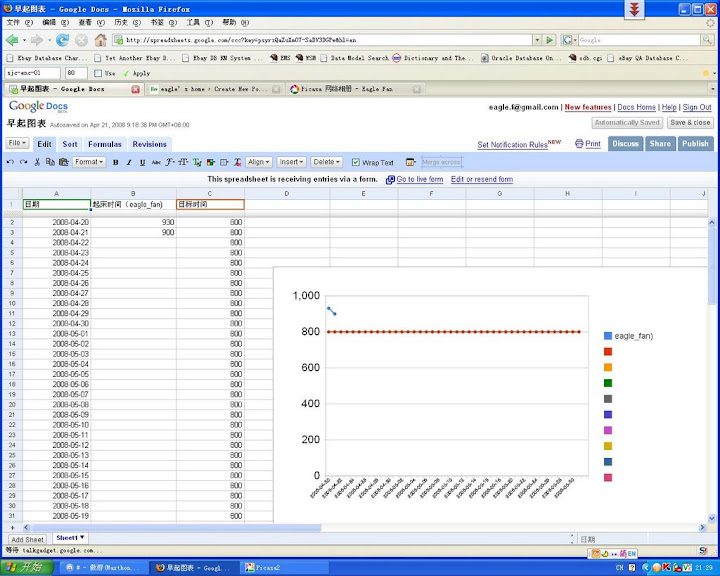This screenshot has width=720, height=576.
Task: Open the File dropdown in Google Docs
Action: [x=17, y=143]
